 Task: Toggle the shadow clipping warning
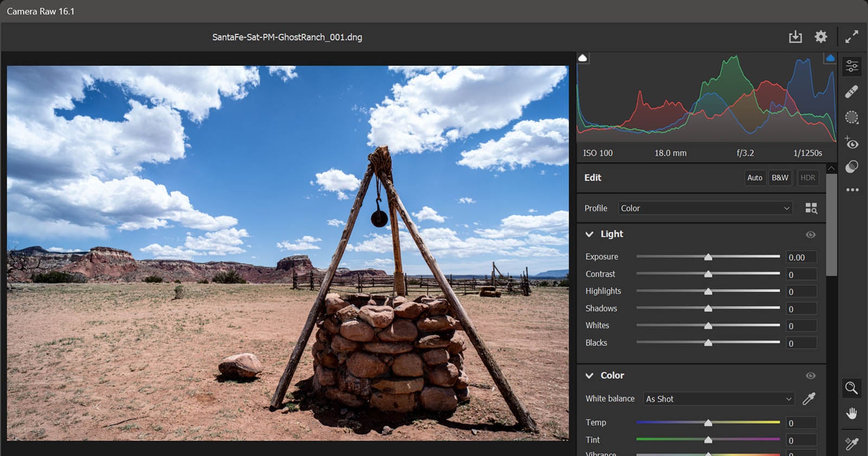coord(583,58)
